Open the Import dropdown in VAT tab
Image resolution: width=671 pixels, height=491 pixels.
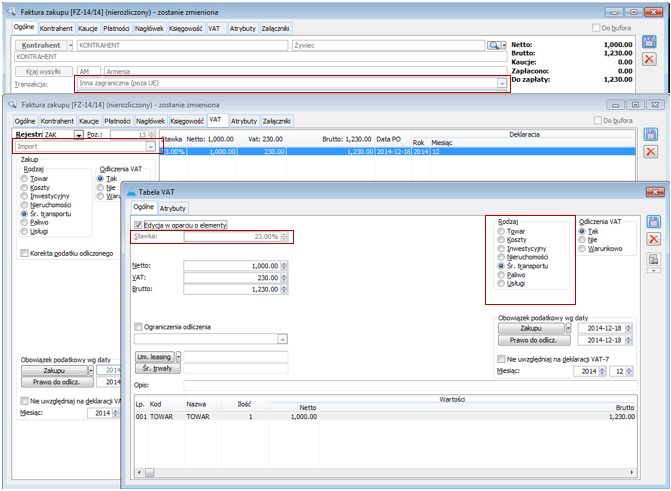151,146
